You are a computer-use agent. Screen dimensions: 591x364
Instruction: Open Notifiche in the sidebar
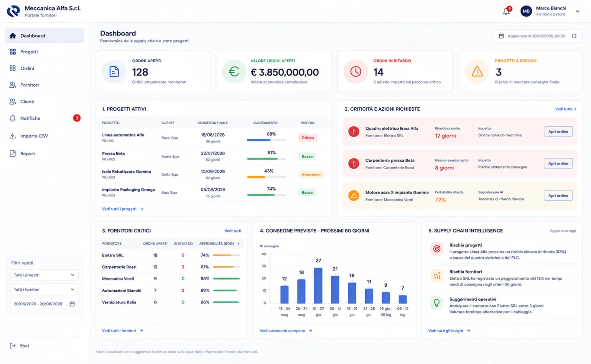click(44, 118)
